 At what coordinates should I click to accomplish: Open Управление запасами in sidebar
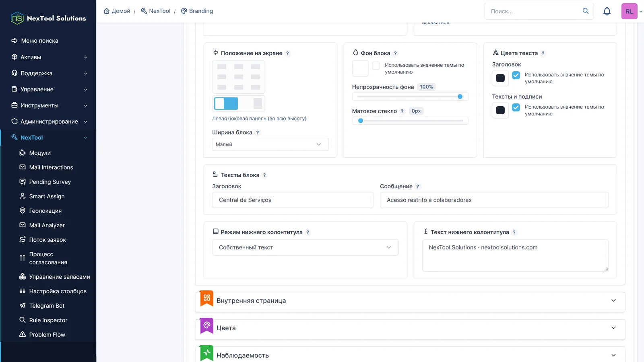[55, 277]
